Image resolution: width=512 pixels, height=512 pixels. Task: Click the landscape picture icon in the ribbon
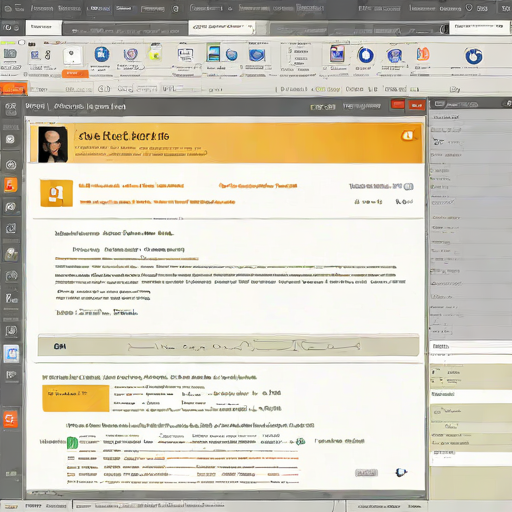point(213,53)
